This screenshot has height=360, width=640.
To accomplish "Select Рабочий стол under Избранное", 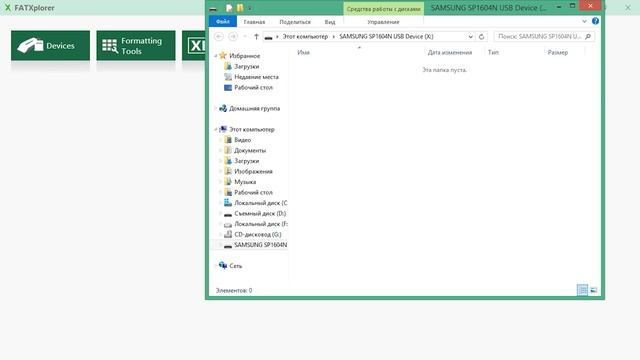I will 253,87.
